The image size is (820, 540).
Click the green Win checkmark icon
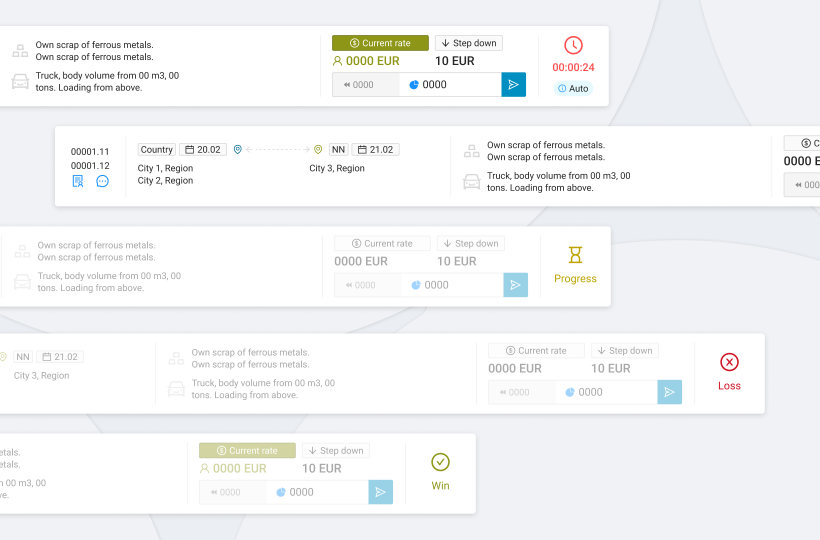[440, 462]
